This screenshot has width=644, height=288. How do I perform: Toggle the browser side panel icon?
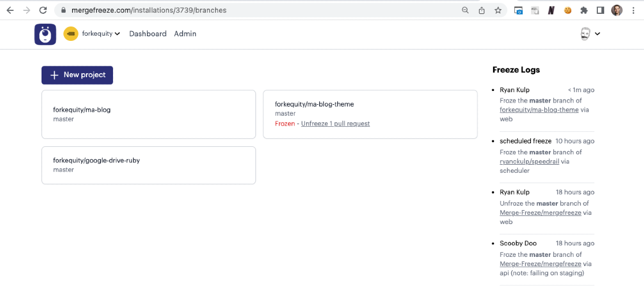600,11
